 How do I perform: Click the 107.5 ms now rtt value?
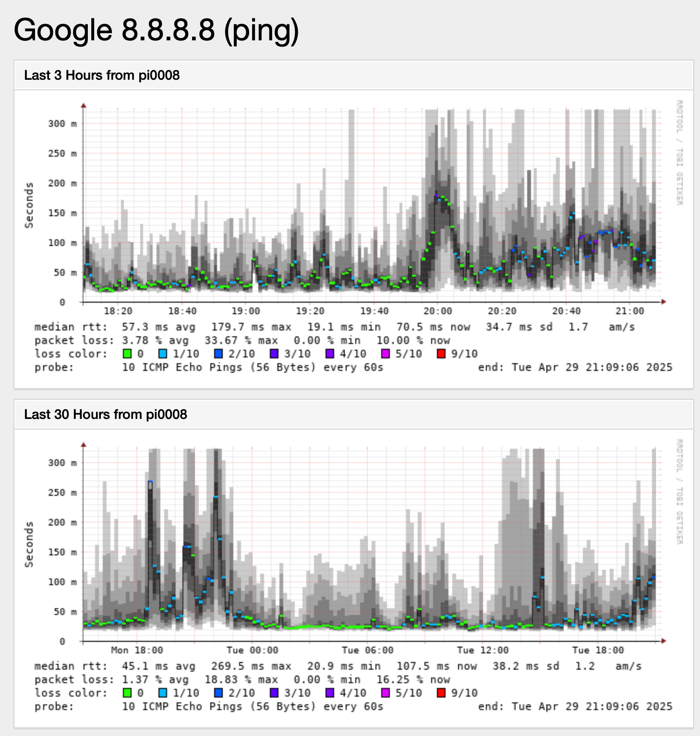pos(436,666)
